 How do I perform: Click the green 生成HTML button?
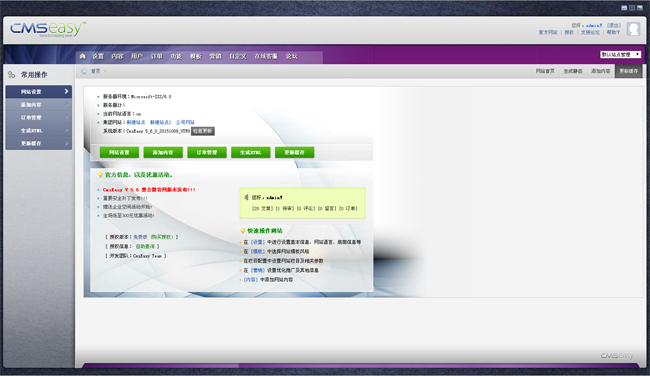(251, 153)
